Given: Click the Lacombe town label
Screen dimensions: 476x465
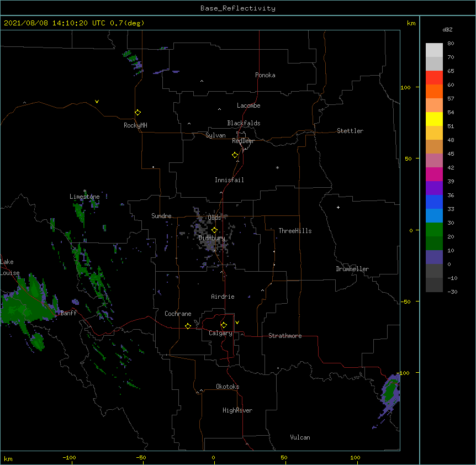Looking at the screenshot, I should tap(248, 105).
